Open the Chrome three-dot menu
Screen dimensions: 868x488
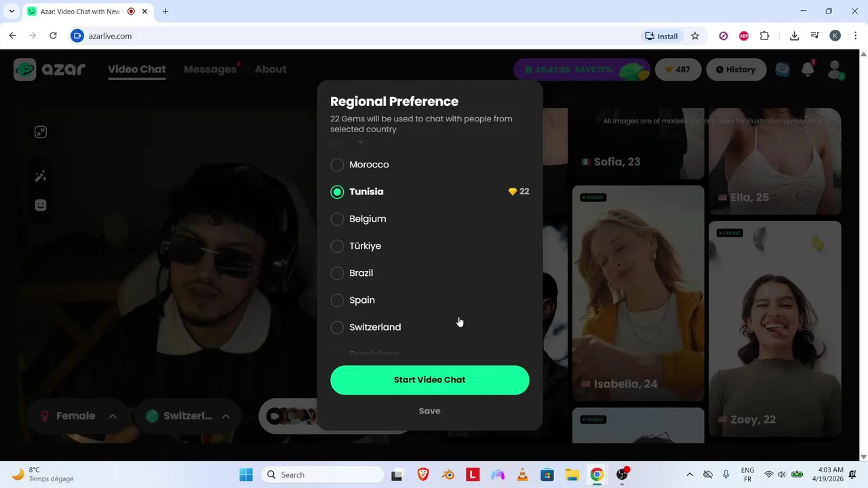[x=856, y=36]
